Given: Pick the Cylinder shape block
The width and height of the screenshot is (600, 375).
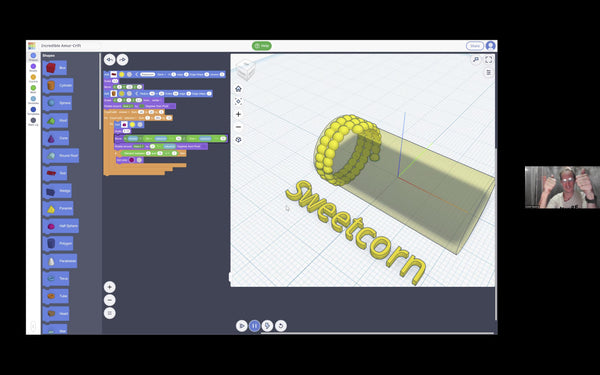Looking at the screenshot, I should [58, 85].
